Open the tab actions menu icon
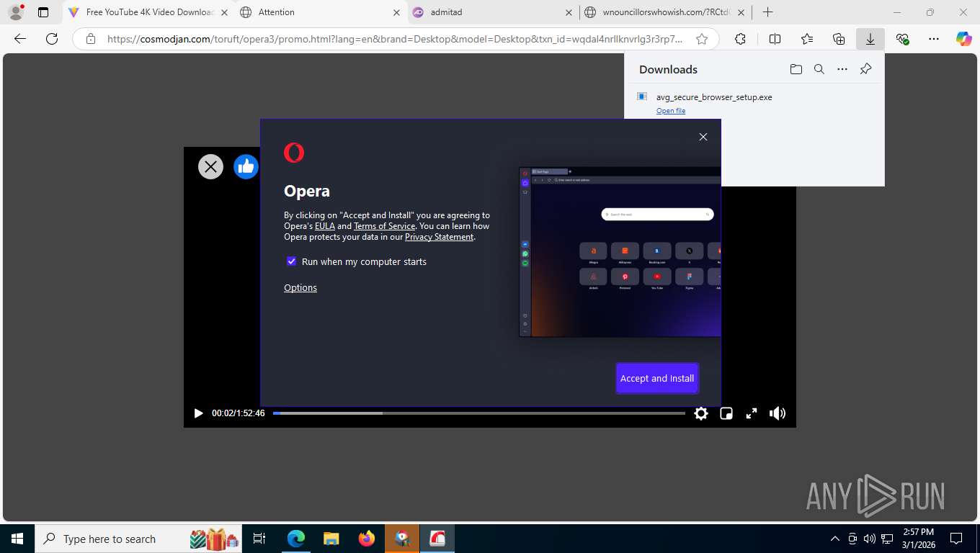The width and height of the screenshot is (980, 553). pyautogui.click(x=43, y=12)
